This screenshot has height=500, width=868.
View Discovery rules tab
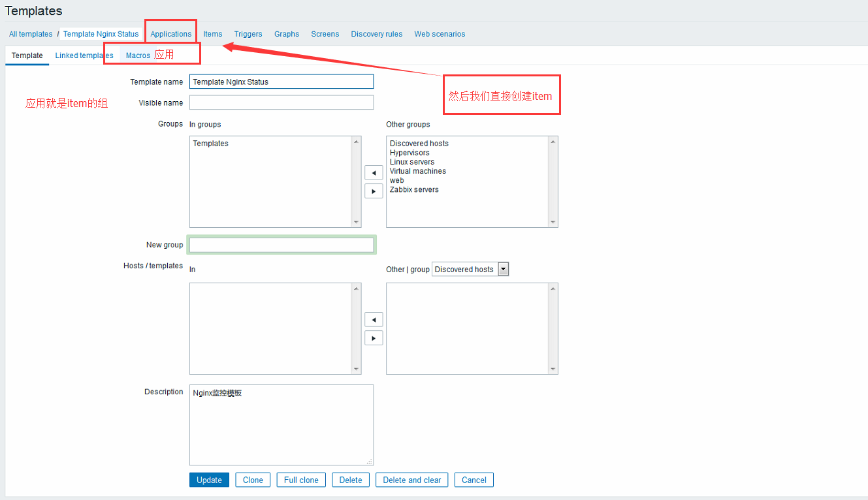pos(377,34)
